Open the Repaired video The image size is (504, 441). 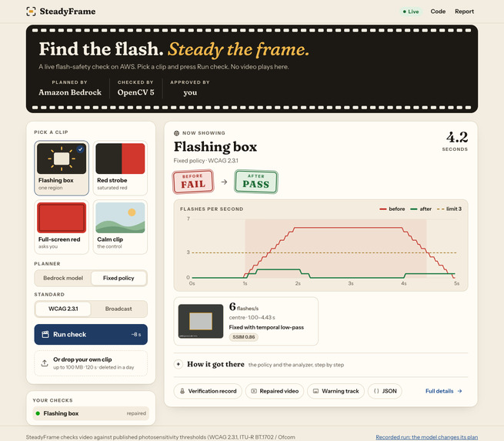coord(275,391)
